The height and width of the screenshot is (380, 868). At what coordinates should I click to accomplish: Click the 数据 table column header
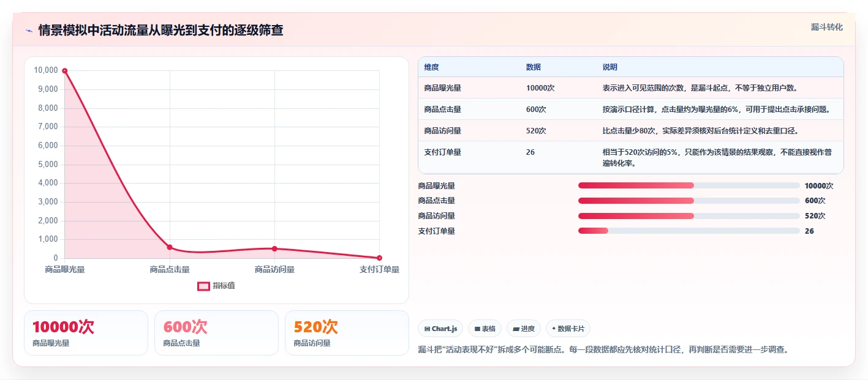click(x=534, y=67)
